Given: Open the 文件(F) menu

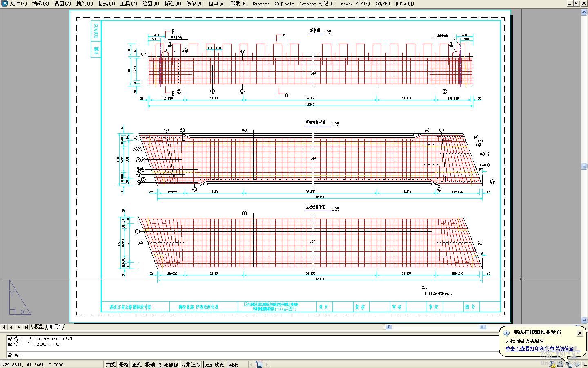Looking at the screenshot, I should pyautogui.click(x=18, y=4).
